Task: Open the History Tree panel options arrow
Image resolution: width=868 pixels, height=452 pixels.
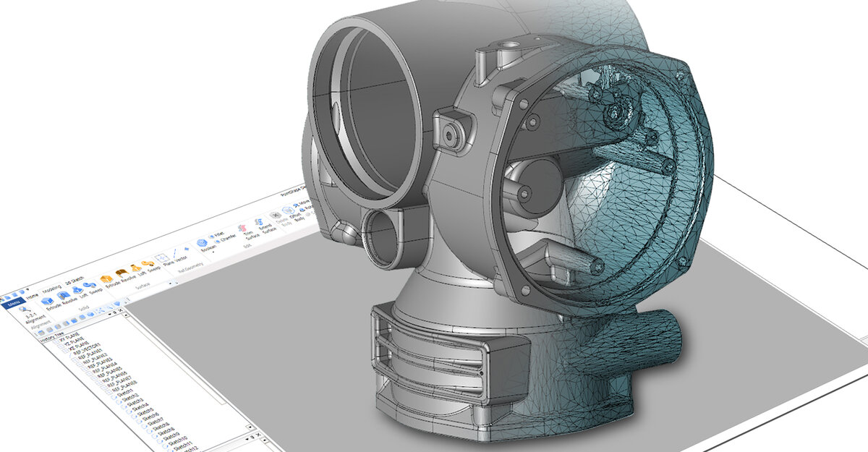Action: pos(109,314)
